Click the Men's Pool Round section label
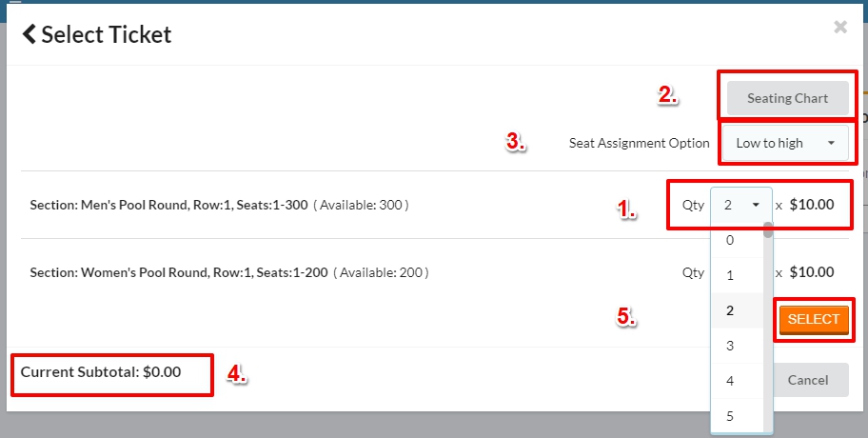 click(x=169, y=205)
